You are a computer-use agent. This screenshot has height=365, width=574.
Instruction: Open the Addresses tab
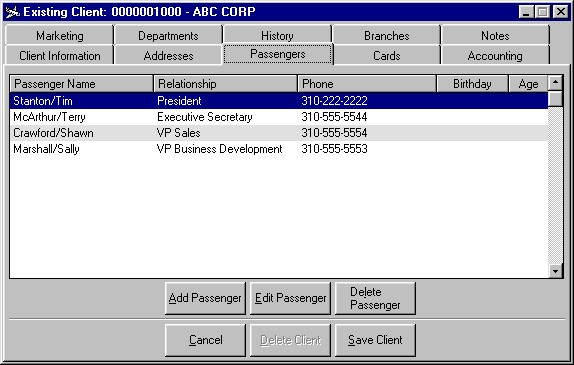click(168, 55)
